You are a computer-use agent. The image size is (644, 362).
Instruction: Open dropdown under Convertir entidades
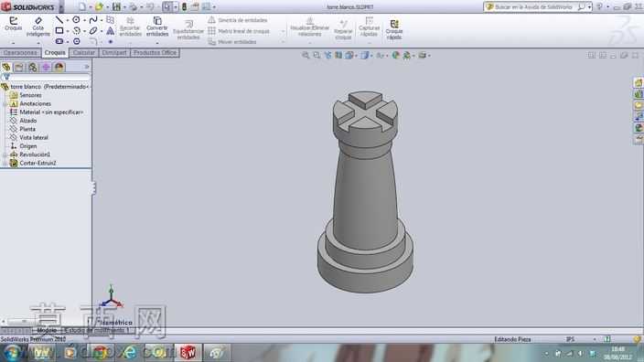(157, 43)
